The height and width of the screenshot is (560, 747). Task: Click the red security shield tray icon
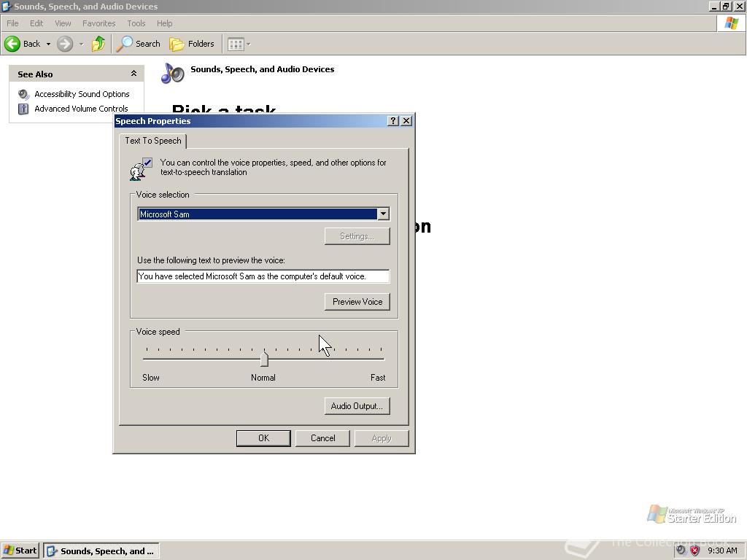coord(694,551)
